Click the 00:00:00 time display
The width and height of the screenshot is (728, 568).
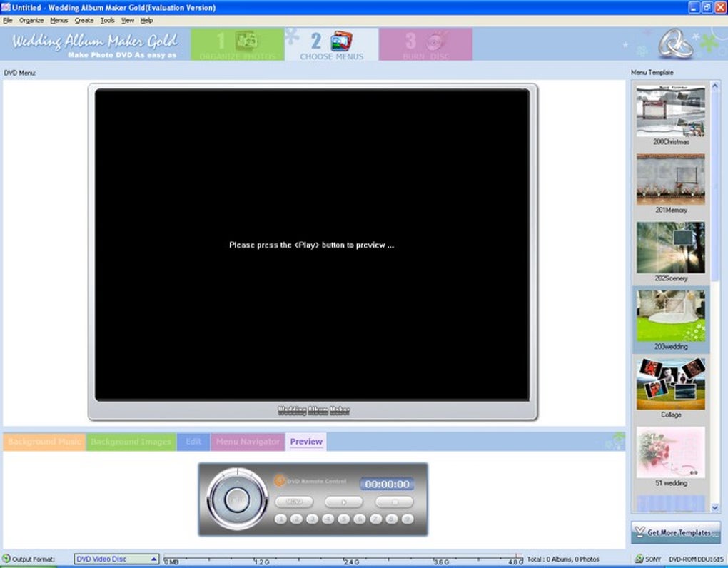tap(387, 484)
